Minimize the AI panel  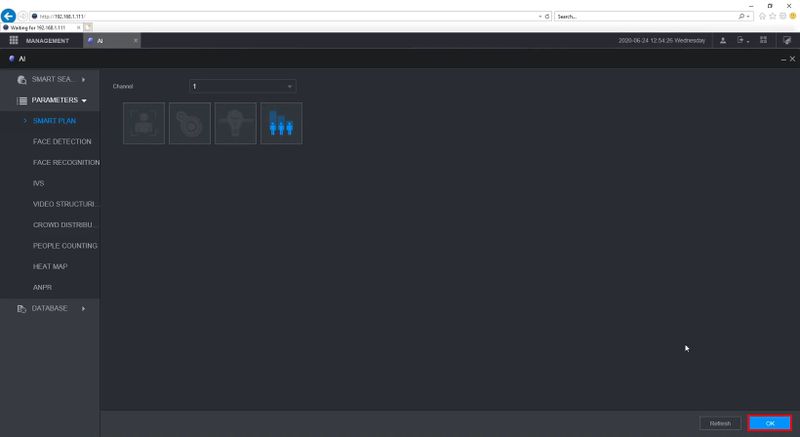click(783, 60)
